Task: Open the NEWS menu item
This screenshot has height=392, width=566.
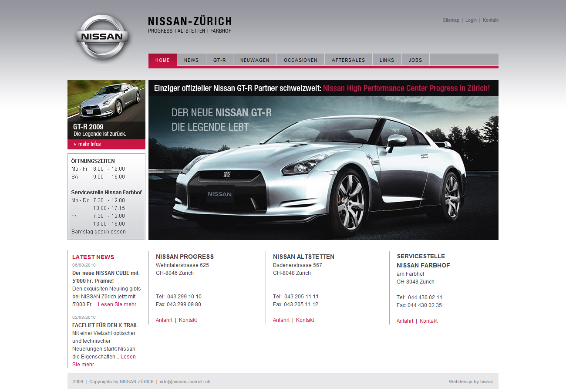Action: click(x=191, y=60)
